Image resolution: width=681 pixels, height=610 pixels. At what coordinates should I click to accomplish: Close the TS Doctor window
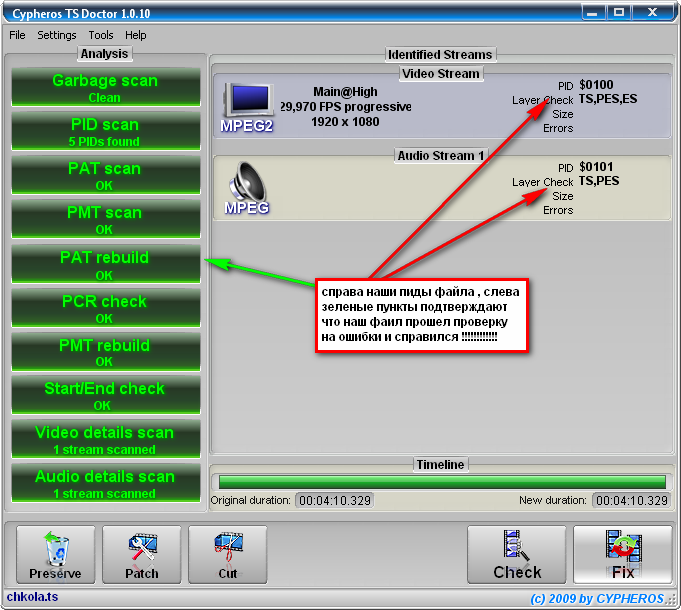point(652,13)
